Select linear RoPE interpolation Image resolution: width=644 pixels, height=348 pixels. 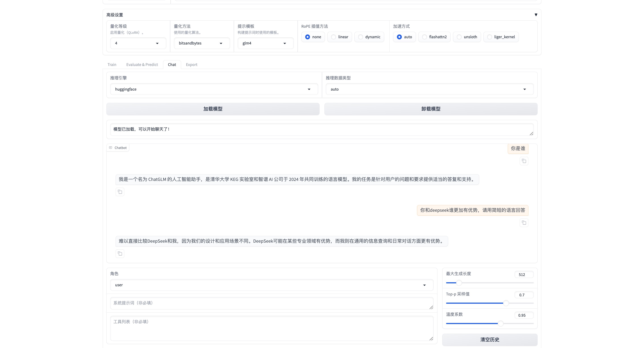tap(333, 37)
